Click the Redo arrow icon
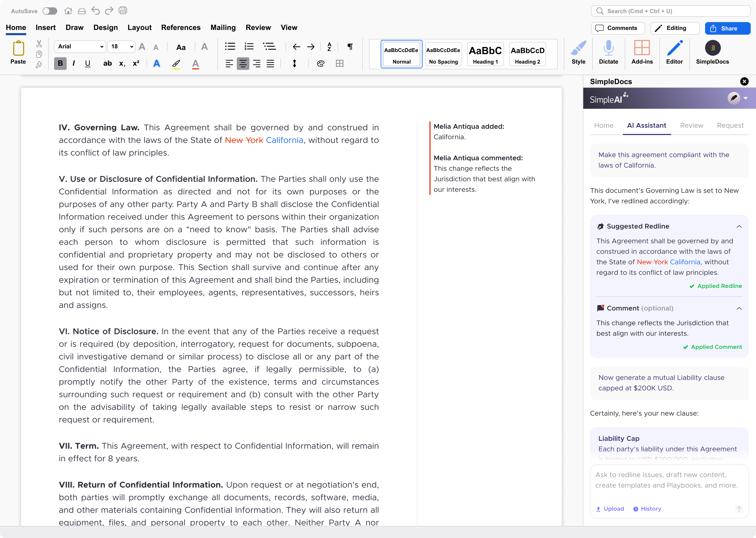This screenshot has width=756, height=538. tap(109, 11)
